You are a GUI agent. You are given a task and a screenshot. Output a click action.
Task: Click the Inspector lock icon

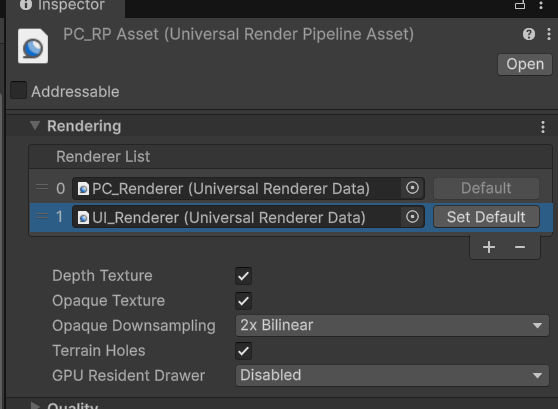click(520, 5)
